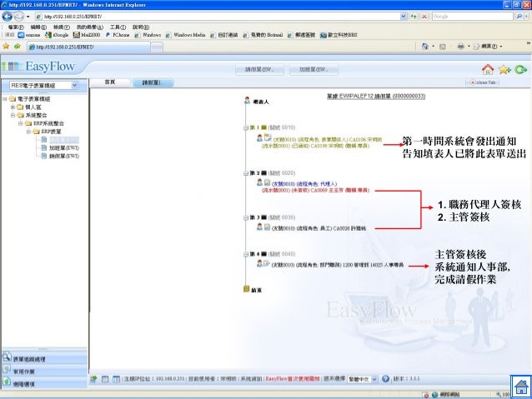Viewport: 532px width, 399px height.
Task: Click the browser Refresh icon beside address bar
Action: pyautogui.click(x=414, y=17)
